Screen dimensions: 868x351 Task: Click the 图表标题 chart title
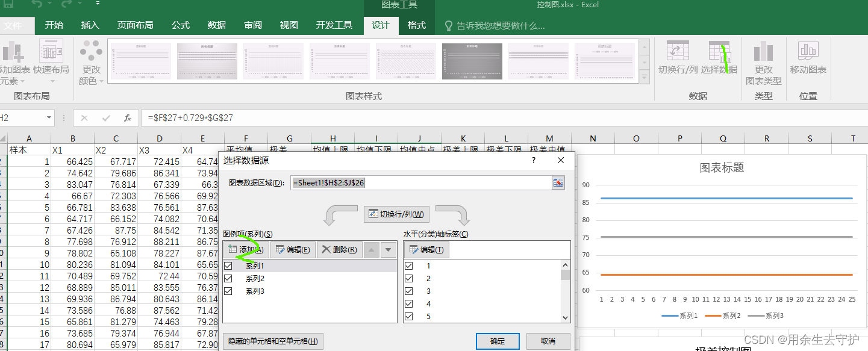(722, 168)
